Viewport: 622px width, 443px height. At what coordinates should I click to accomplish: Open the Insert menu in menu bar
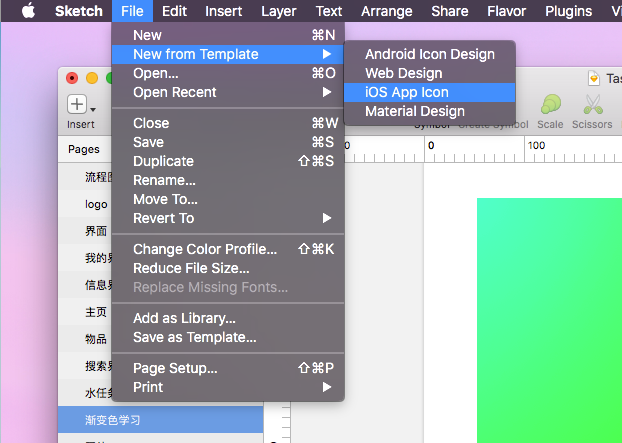pos(223,11)
